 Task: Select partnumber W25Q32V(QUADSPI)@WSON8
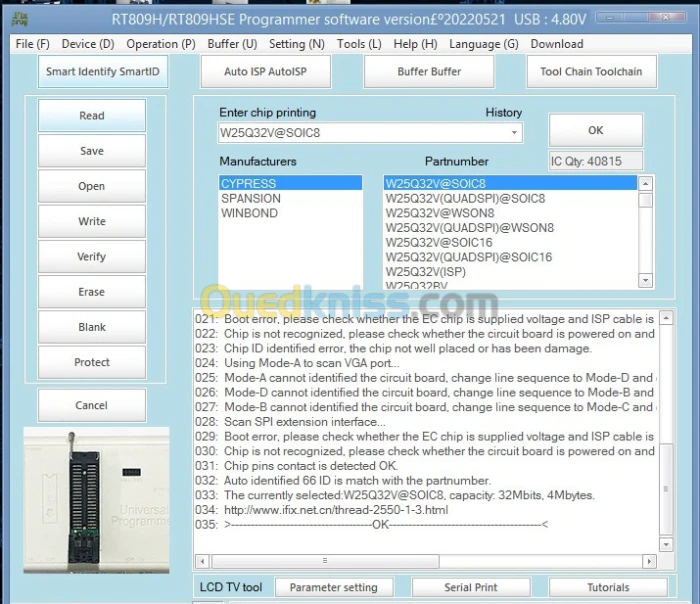[x=510, y=228]
